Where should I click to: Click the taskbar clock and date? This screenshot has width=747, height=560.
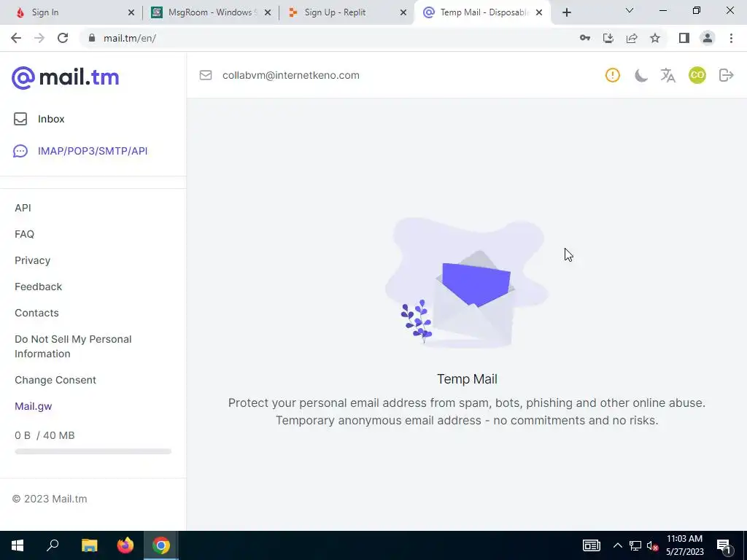click(x=684, y=545)
